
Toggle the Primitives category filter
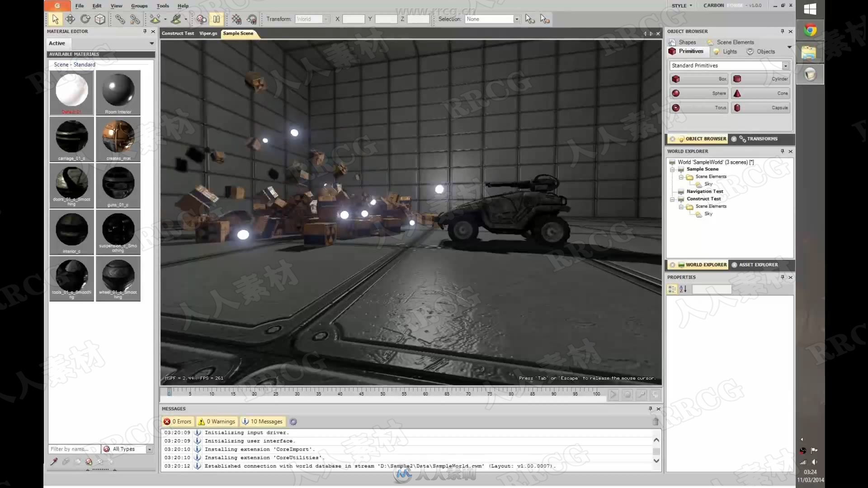click(692, 51)
